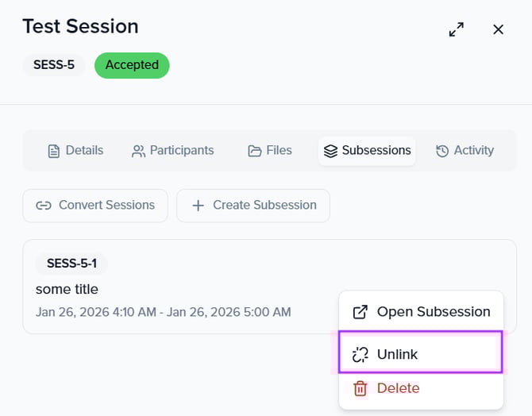The image size is (532, 416).
Task: Click the Convert Sessions button
Action: tap(95, 205)
